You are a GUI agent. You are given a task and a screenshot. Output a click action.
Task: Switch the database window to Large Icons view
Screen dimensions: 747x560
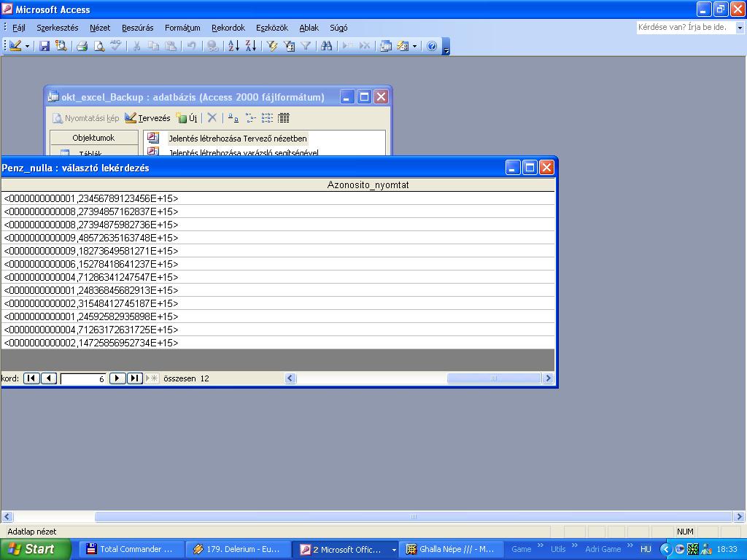pyautogui.click(x=233, y=117)
